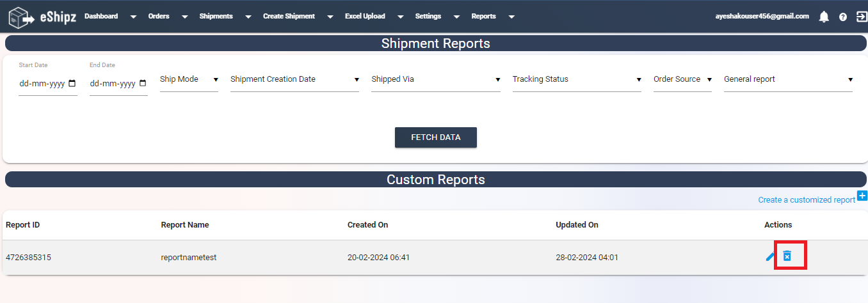
Task: Open the Reports menu
Action: (492, 17)
